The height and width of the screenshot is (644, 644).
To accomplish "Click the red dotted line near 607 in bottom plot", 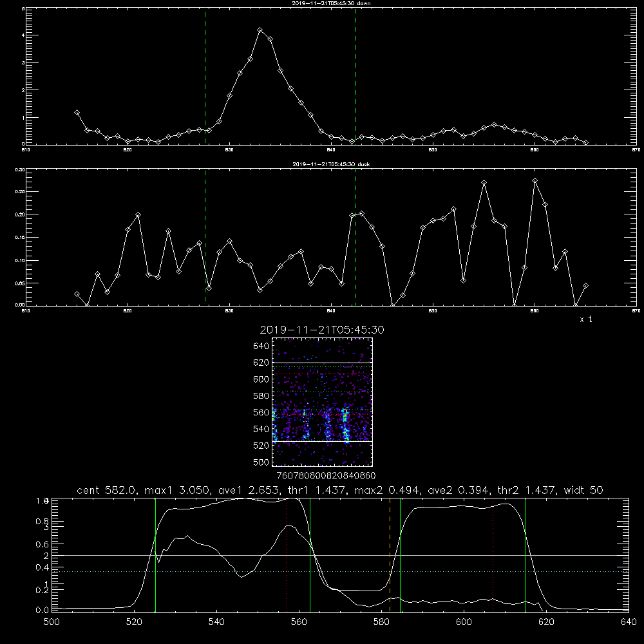I will pyautogui.click(x=493, y=555).
